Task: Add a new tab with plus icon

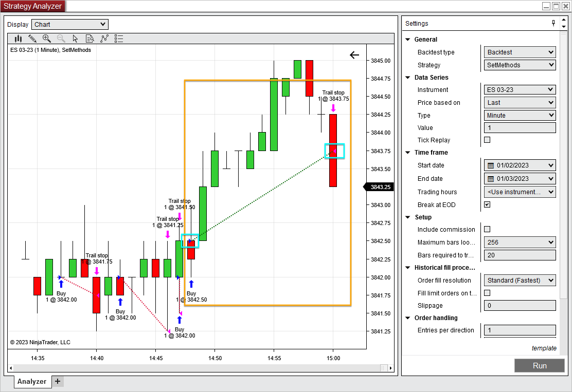Action: coord(58,381)
